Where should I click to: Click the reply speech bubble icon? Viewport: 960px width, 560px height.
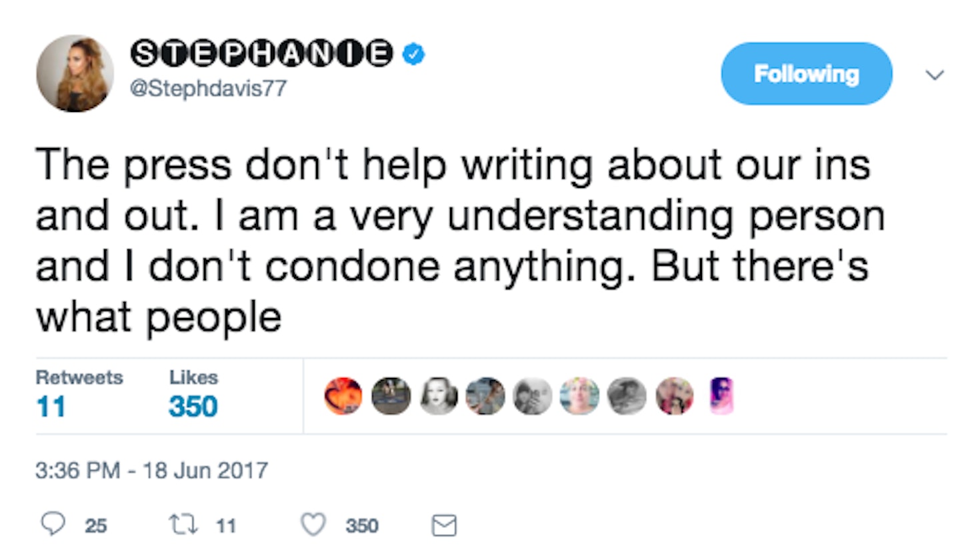[52, 525]
